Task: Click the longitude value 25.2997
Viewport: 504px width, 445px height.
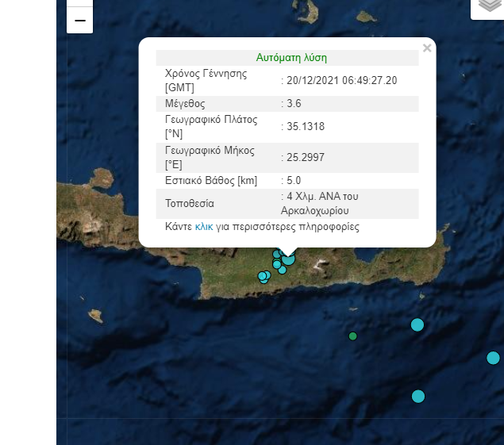Action: pyautogui.click(x=305, y=158)
